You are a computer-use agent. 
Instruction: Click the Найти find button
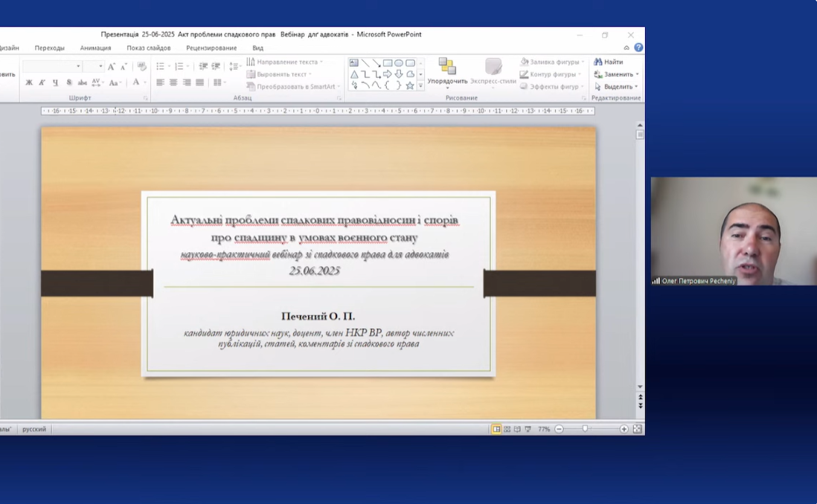tap(609, 62)
